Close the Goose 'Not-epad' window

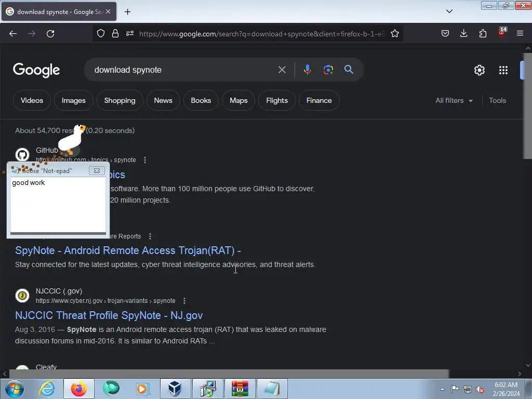pos(97,170)
